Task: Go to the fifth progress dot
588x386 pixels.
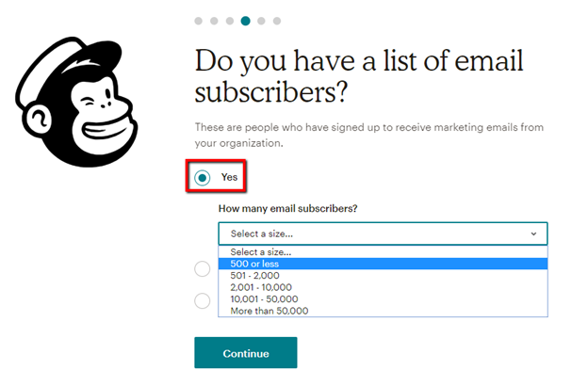Action: click(x=261, y=20)
